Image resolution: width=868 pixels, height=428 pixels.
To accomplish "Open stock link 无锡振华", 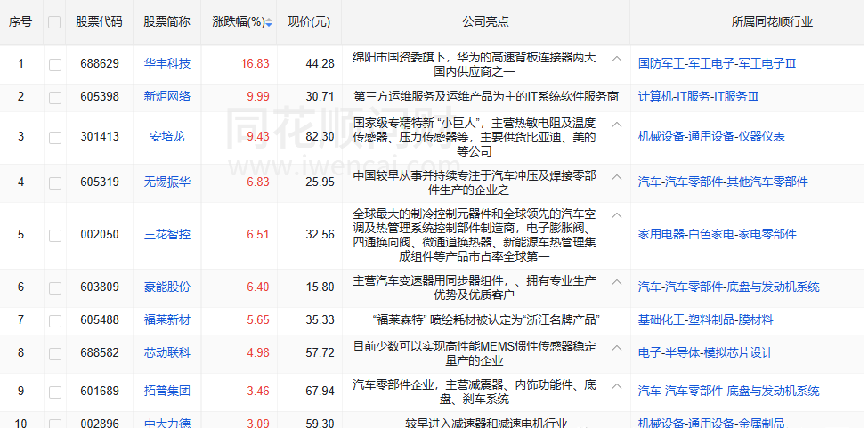I will pos(166,182).
